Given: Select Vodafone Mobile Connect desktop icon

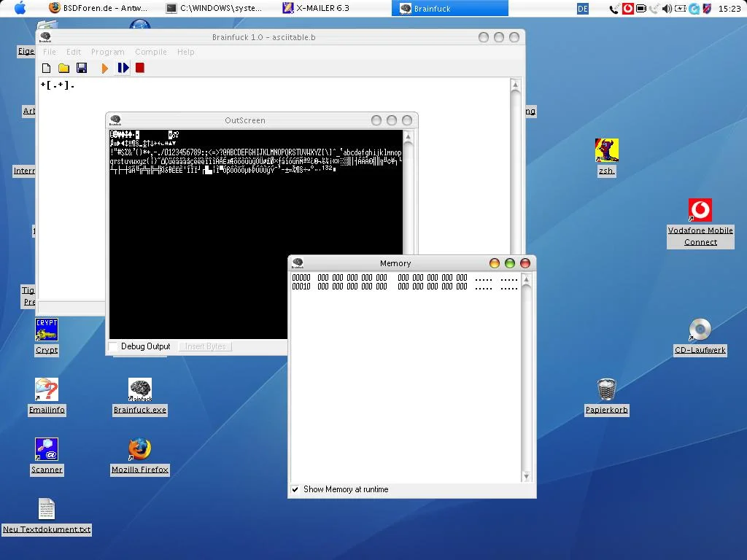Looking at the screenshot, I should tap(700, 223).
